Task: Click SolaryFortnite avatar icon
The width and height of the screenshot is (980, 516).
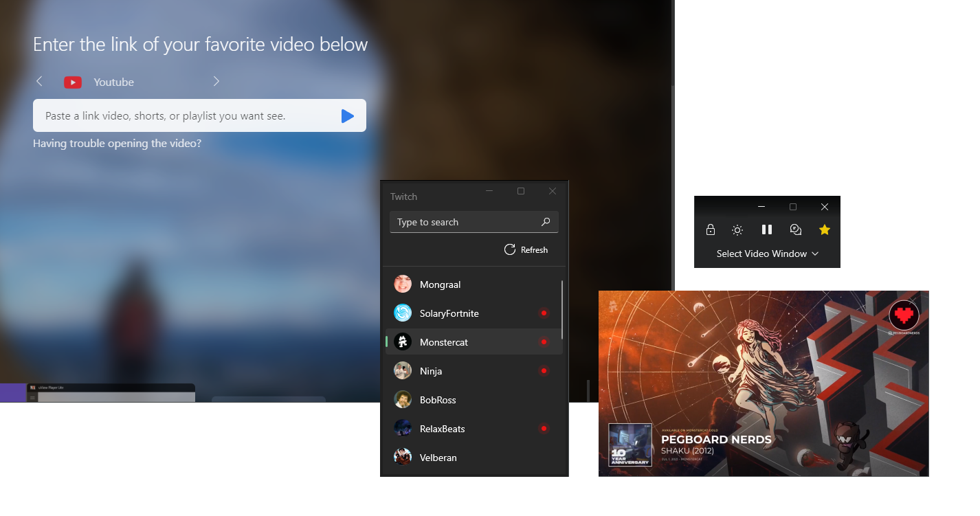Action: (x=403, y=313)
